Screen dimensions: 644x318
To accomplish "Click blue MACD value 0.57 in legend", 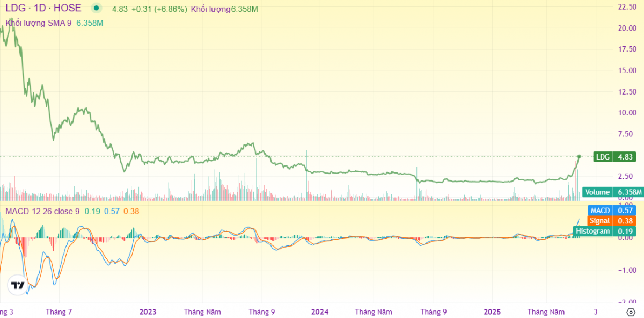I will (111, 211).
